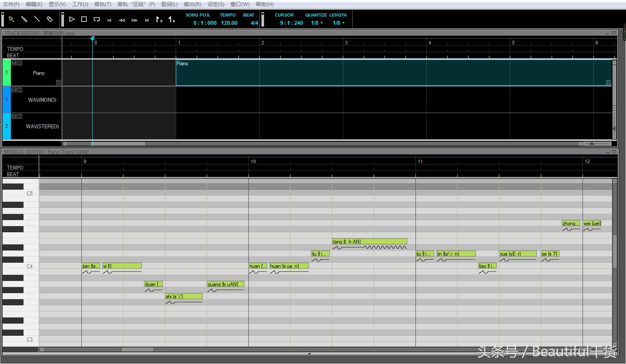The height and width of the screenshot is (364, 626).
Task: Solo the WAV(MONO) track
Action: (20, 90)
